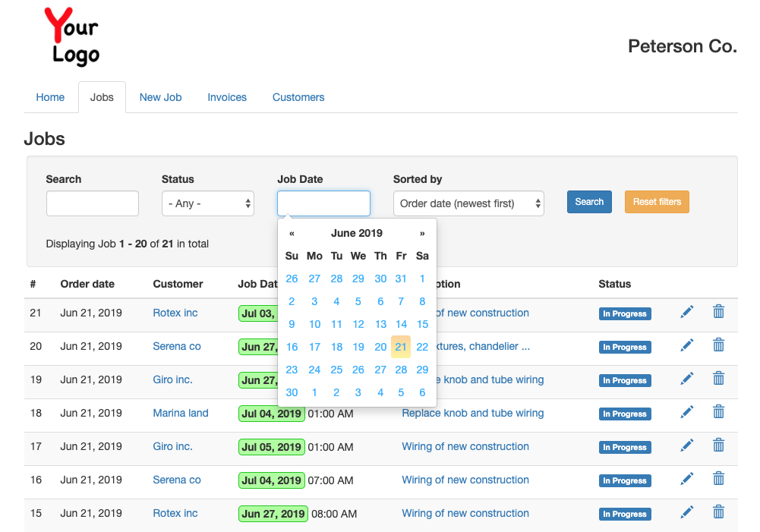
Task: Open job 17 Wiring of new construction
Action: click(465, 447)
